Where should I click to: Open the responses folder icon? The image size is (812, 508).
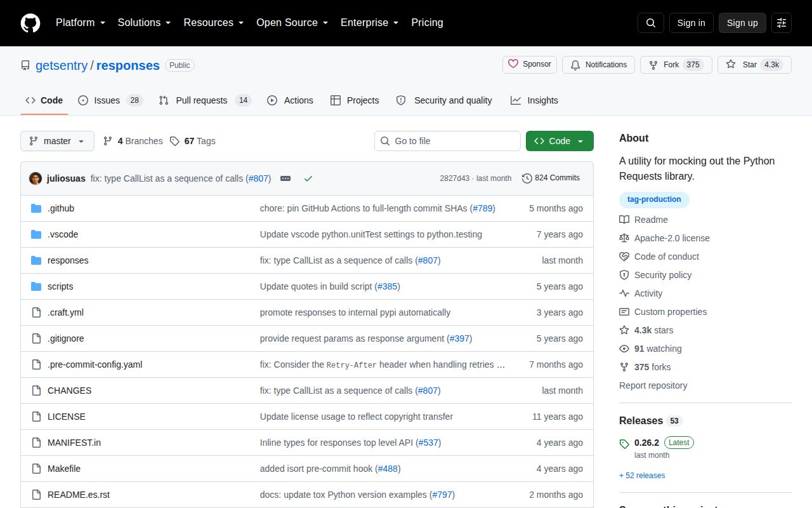click(36, 260)
